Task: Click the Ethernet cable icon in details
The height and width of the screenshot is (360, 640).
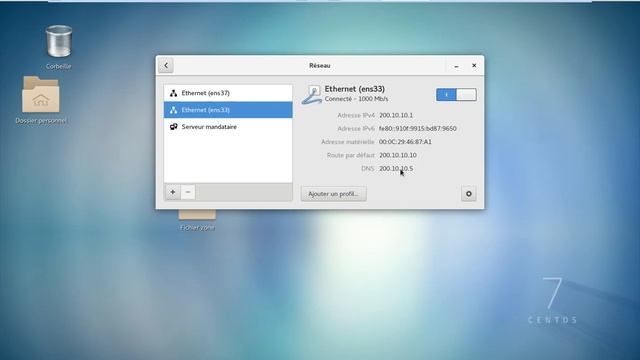Action: 312,95
